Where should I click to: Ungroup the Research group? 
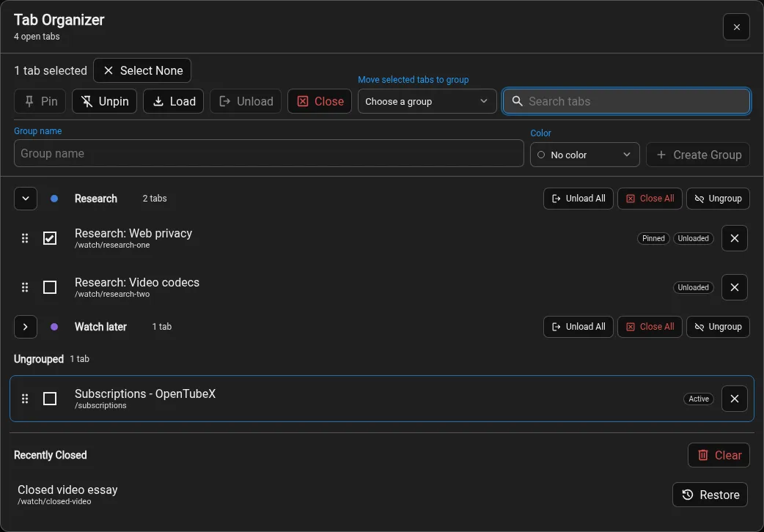tap(719, 199)
